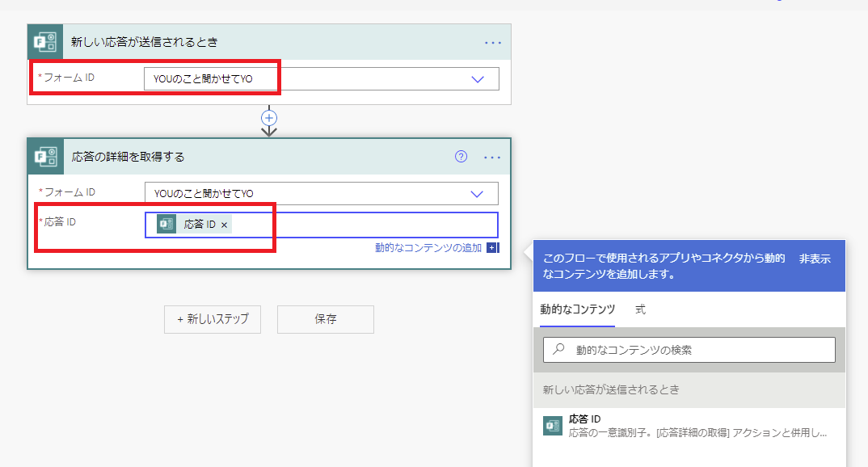Open the ellipsis menu on the trigger card
Image resolution: width=868 pixels, height=467 pixels.
pyautogui.click(x=493, y=42)
